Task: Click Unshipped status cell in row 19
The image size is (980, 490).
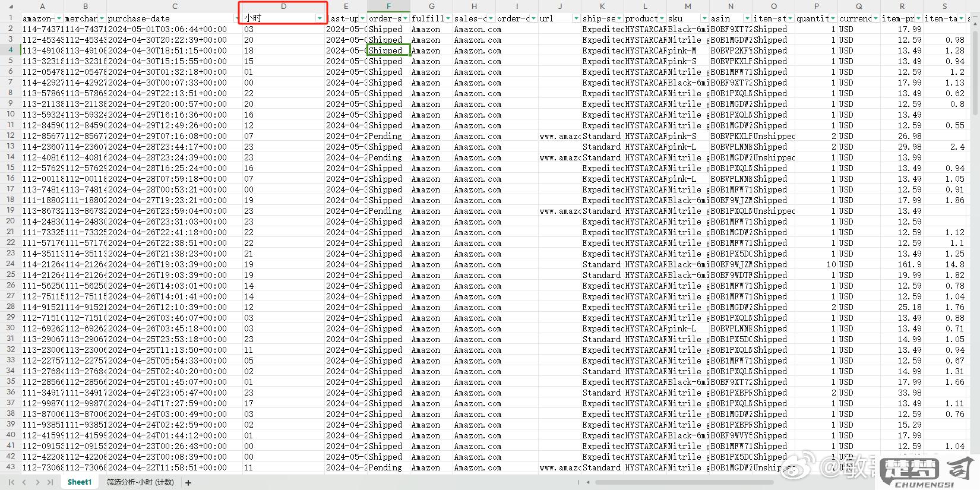Action: (x=774, y=211)
